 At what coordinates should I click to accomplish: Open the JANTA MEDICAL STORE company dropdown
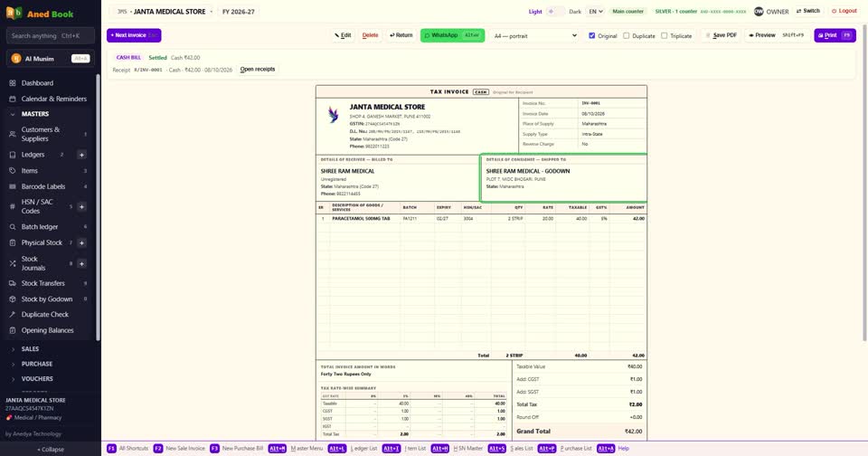point(164,11)
